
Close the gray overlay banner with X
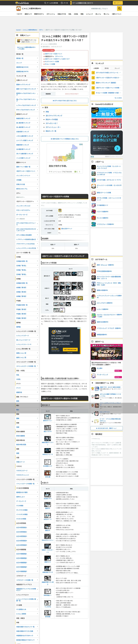pyautogui.click(x=135, y=405)
